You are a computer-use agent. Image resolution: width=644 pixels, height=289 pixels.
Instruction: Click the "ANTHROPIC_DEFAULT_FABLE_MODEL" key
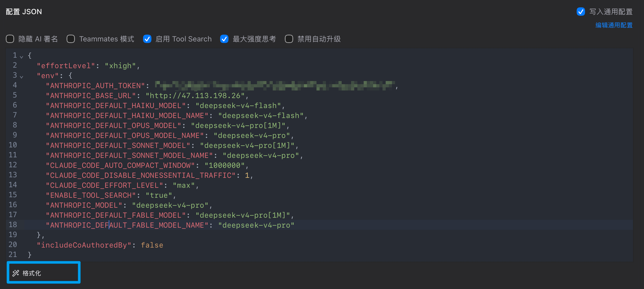(116, 215)
